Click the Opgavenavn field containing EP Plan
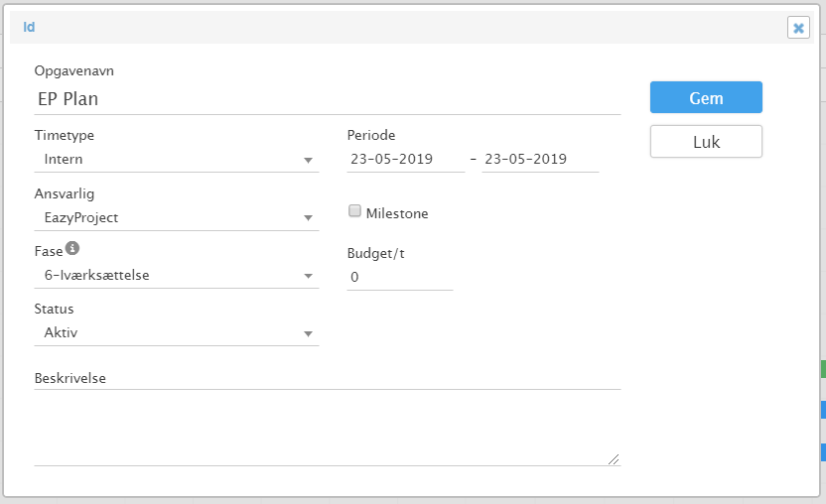The height and width of the screenshot is (504, 826). pos(328,99)
